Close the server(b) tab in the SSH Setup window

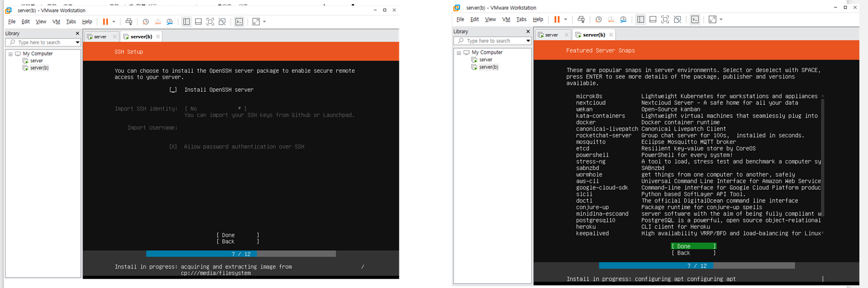point(158,37)
